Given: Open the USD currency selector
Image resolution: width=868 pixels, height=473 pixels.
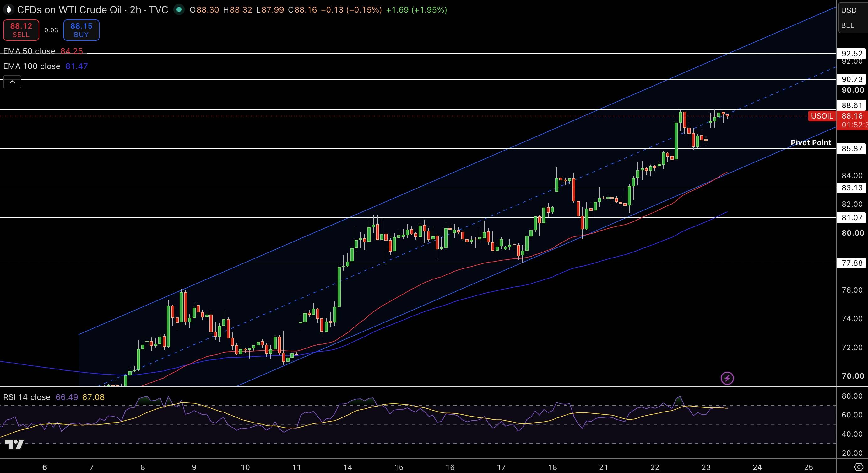Looking at the screenshot, I should 849,10.
